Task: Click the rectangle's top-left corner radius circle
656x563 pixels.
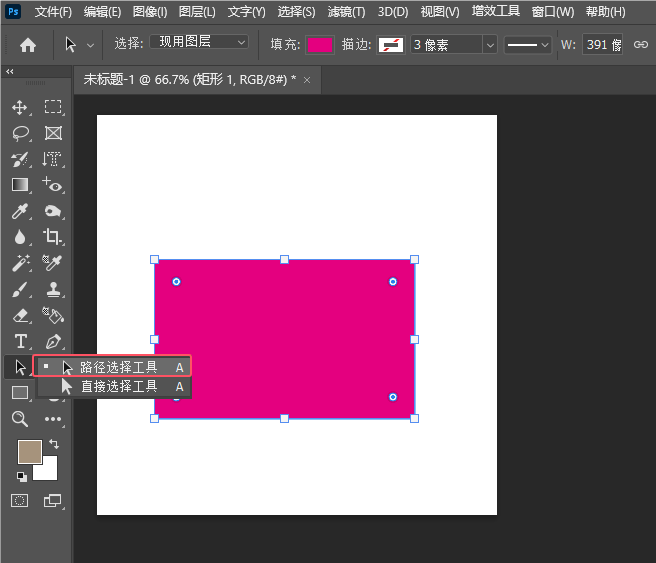Action: (176, 282)
